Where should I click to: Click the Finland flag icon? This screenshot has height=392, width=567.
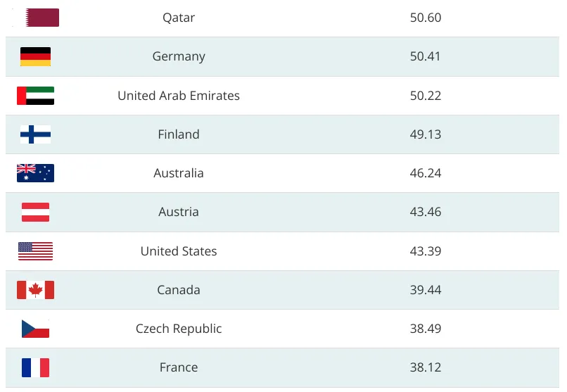35,134
